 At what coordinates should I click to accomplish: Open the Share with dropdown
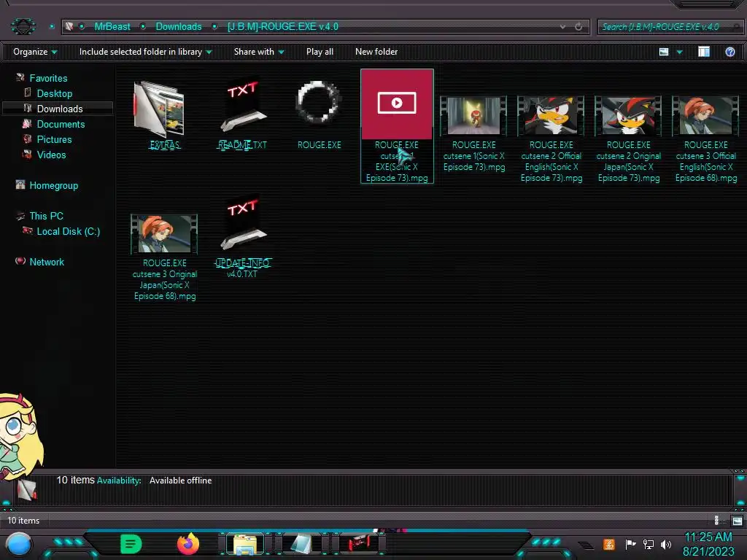click(259, 52)
